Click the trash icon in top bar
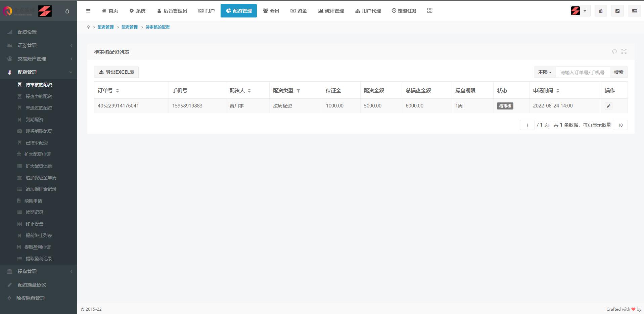This screenshot has width=644, height=314. (x=601, y=11)
